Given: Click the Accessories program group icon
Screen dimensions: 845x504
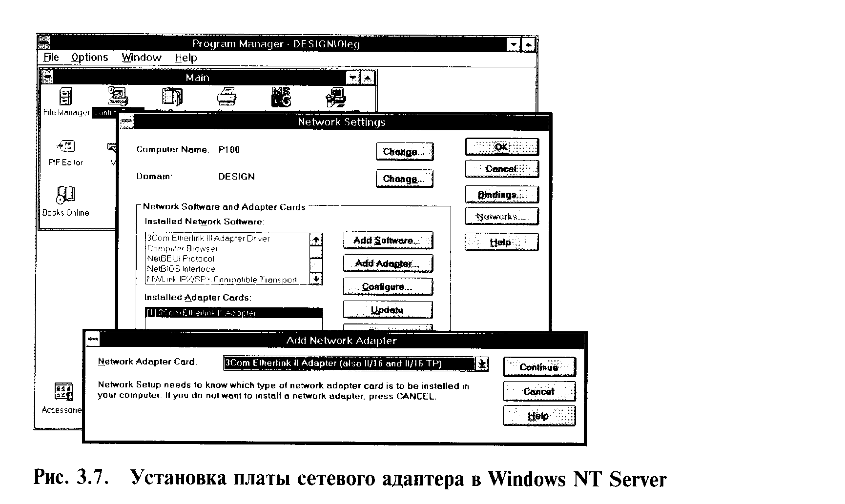Looking at the screenshot, I should 63,392.
